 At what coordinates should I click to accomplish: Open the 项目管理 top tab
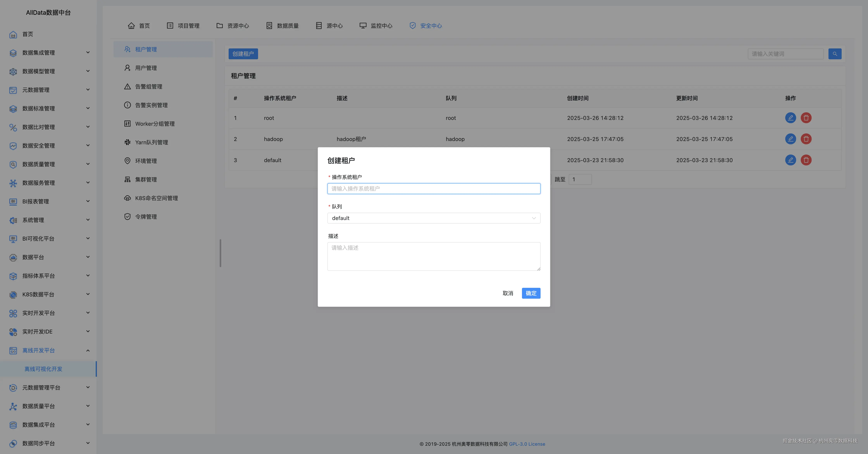pyautogui.click(x=183, y=26)
